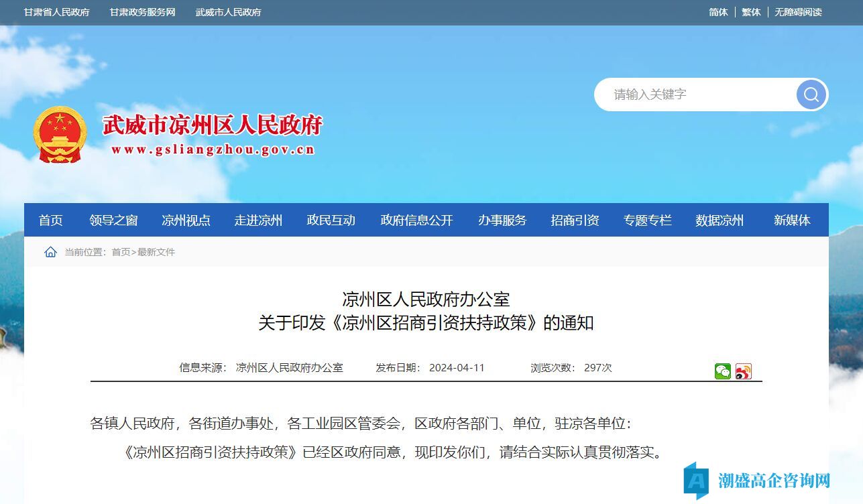Image resolution: width=863 pixels, height=504 pixels.
Task: Share the article via WeChat icon
Action: [722, 371]
